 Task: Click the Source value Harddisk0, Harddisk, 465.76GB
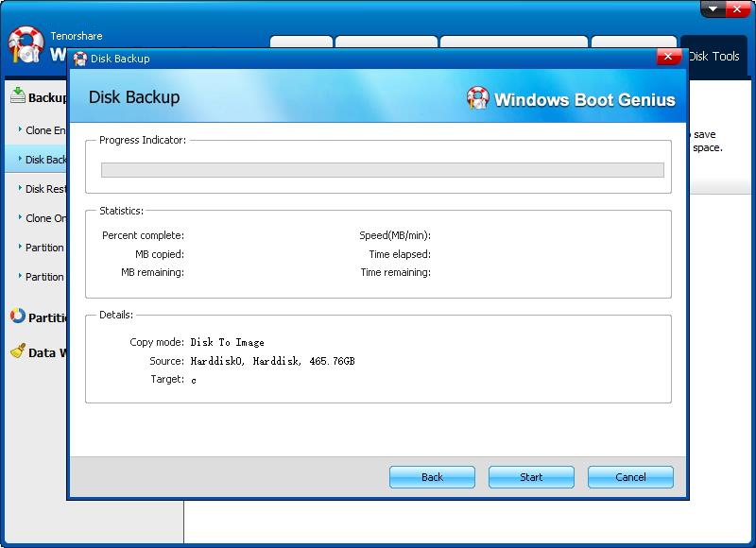[x=272, y=361]
